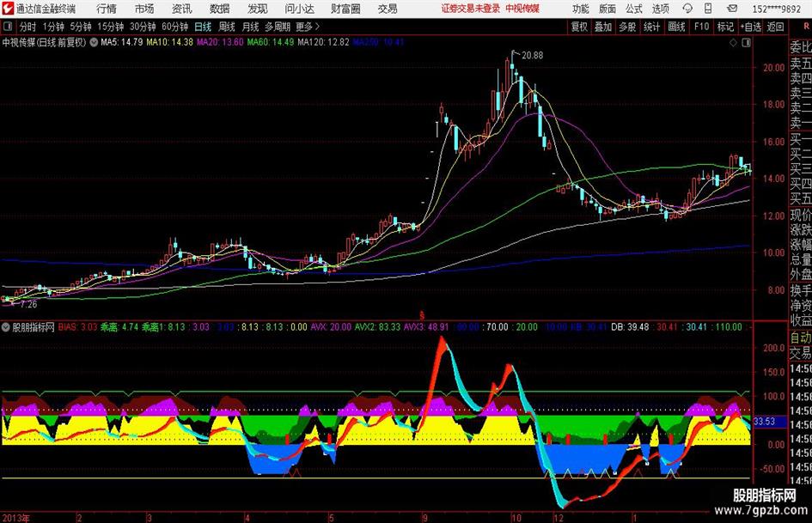This screenshot has height=523, width=812.
Task: Open the 交易 menu
Action: [388, 9]
